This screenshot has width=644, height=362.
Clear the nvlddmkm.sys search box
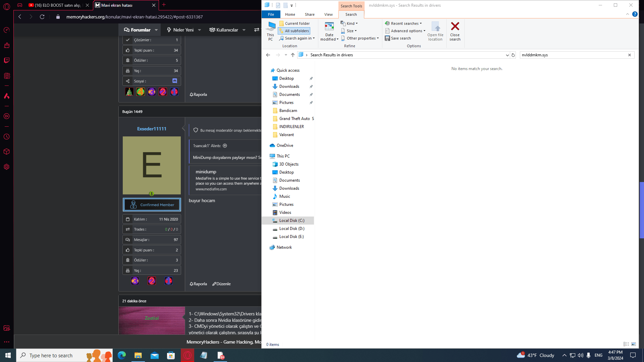pyautogui.click(x=629, y=55)
